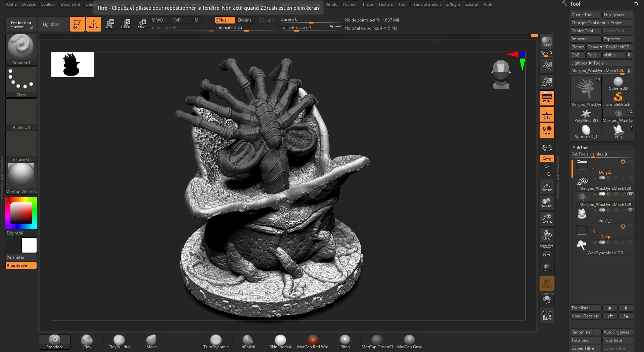Open Doigt2 folder settings gear
Screen dimensions: 644x352
pos(623,162)
